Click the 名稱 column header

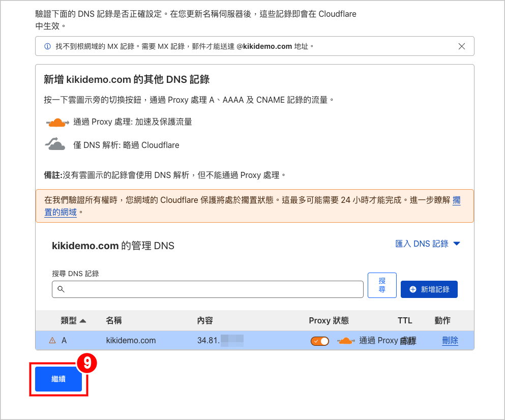tap(114, 320)
